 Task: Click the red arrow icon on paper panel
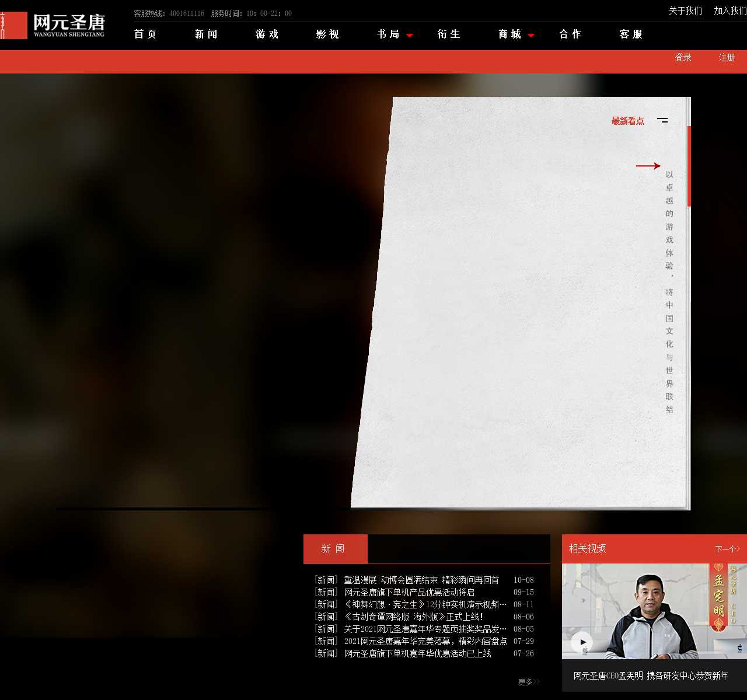pos(648,166)
